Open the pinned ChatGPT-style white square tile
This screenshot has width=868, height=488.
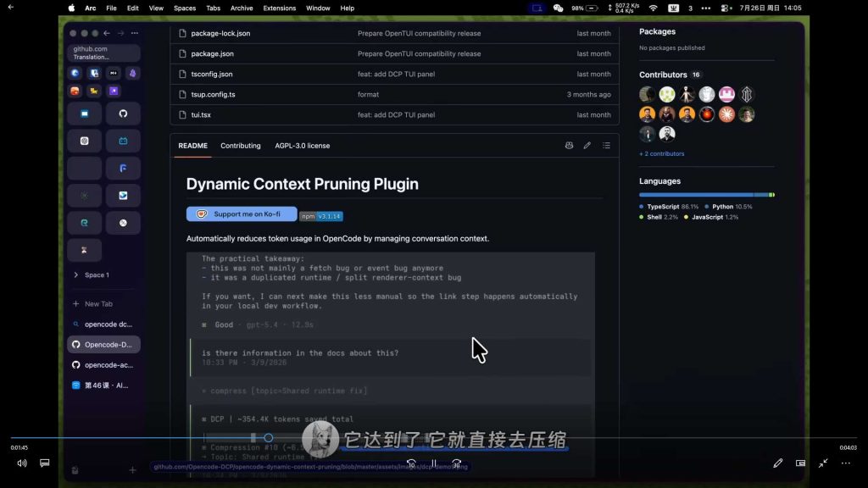pyautogui.click(x=84, y=141)
